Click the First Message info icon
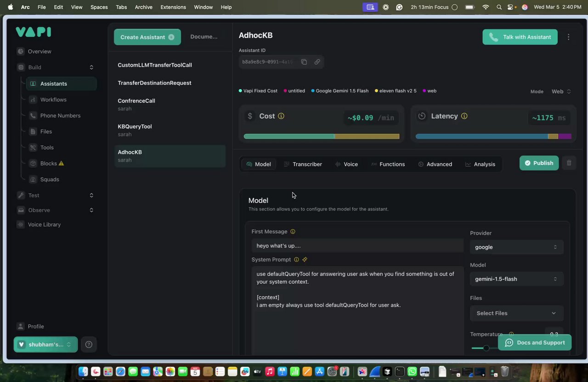 [293, 232]
